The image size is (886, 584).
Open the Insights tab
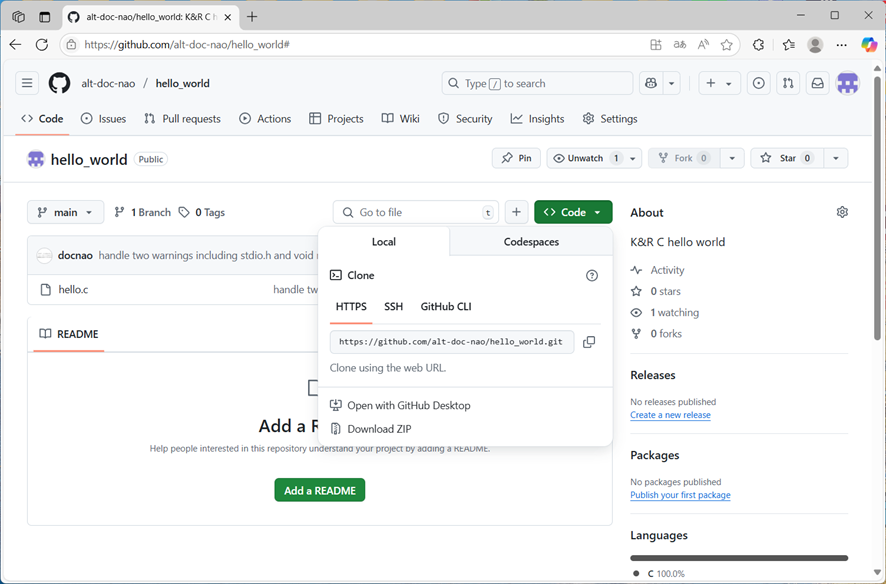(537, 119)
